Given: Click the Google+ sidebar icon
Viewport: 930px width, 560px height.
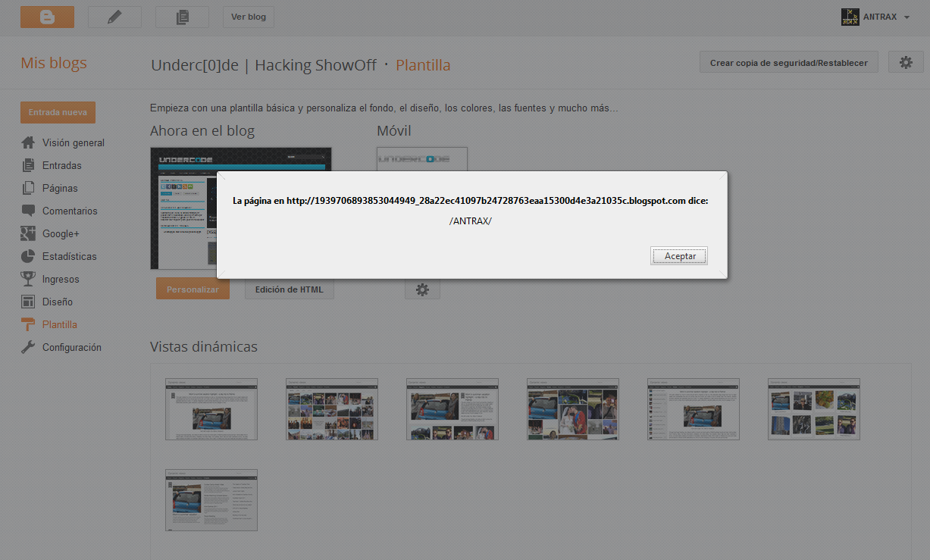Looking at the screenshot, I should pos(28,233).
